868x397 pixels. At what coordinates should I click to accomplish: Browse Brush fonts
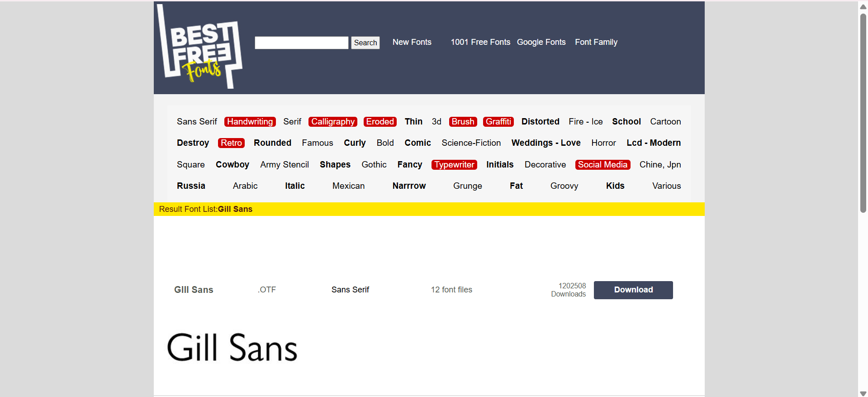(x=463, y=122)
